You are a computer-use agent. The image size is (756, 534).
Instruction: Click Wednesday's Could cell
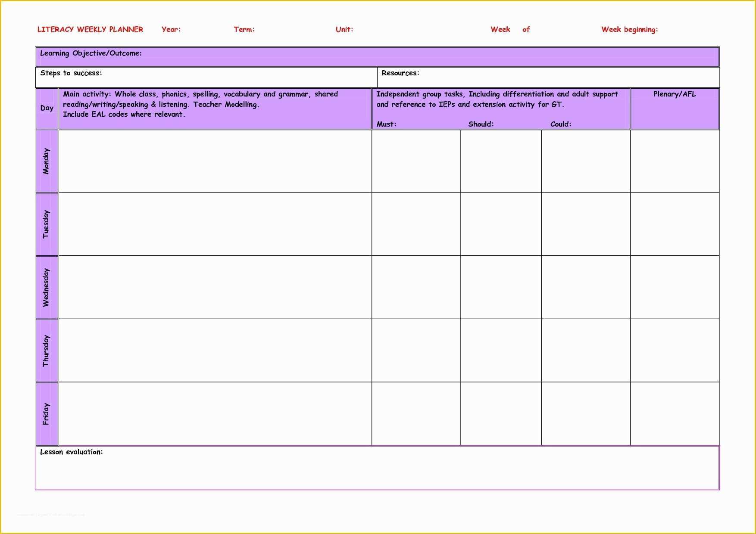pos(586,287)
